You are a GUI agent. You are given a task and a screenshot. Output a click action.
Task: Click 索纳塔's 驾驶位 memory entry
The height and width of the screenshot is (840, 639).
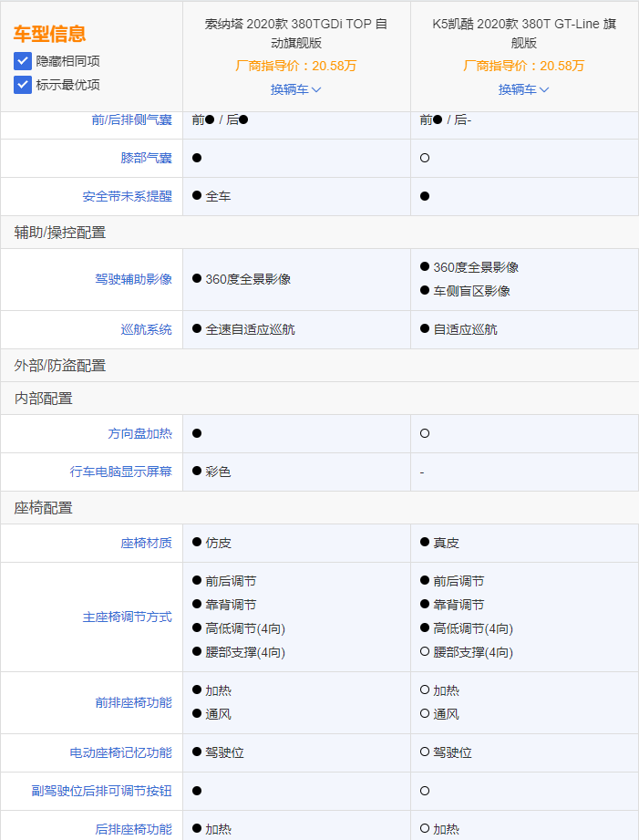pos(218,752)
